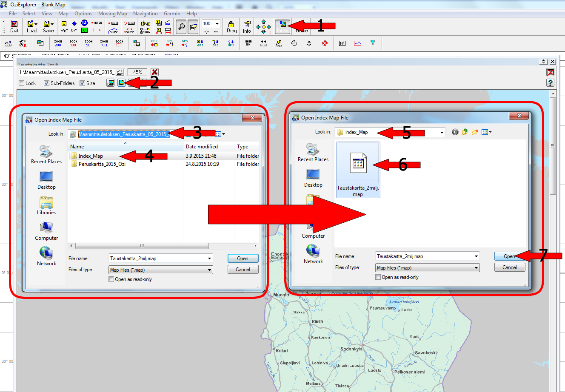
Task: Click horizontal scrollbar in left dialog file list
Action: tap(142, 246)
